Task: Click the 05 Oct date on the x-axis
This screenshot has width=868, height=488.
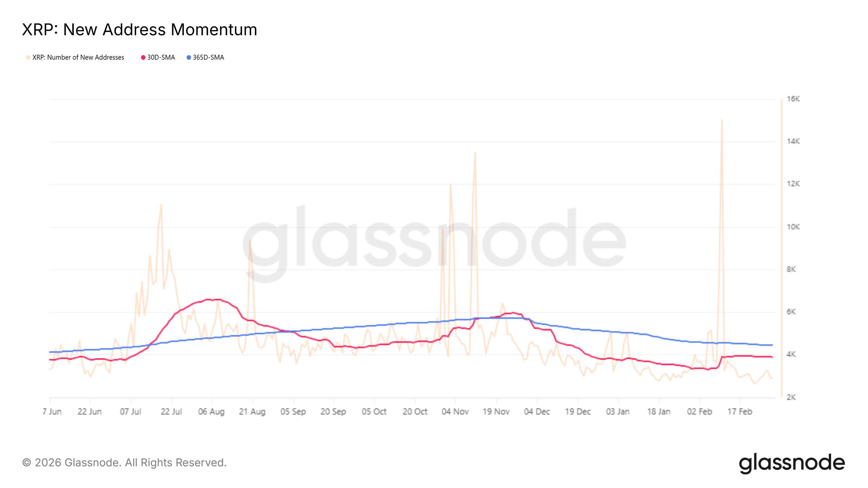Action: (374, 412)
